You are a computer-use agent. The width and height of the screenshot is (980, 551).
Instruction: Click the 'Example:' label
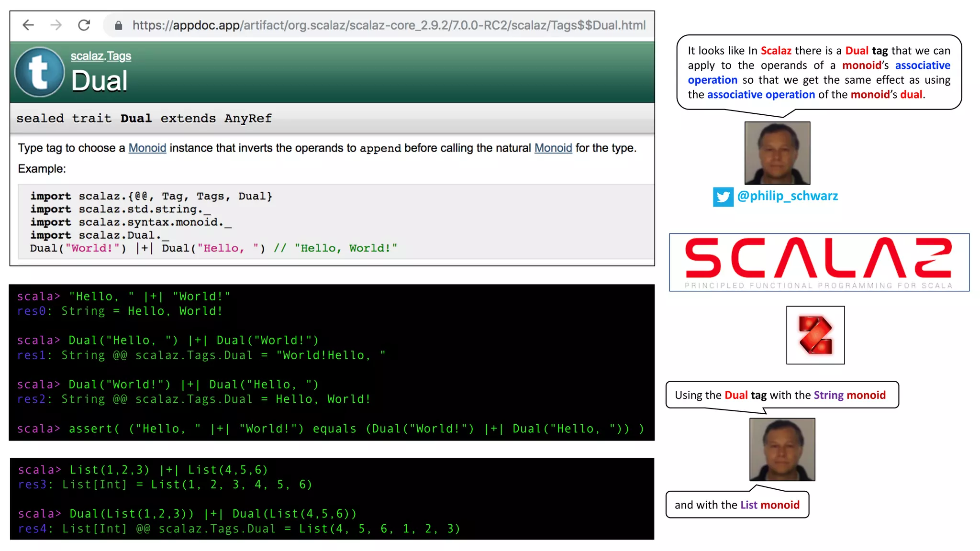pos(42,169)
